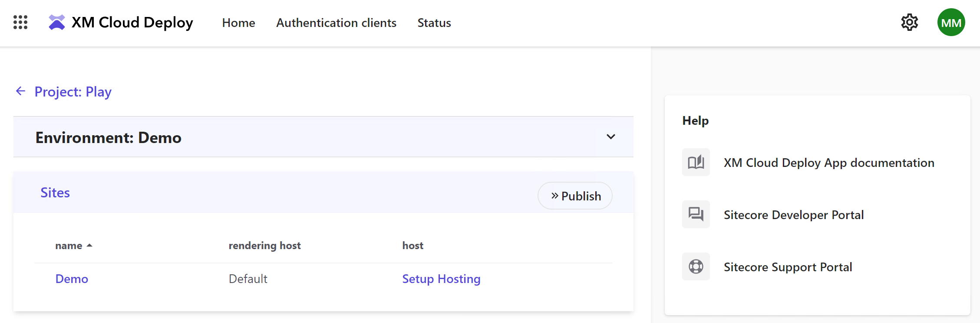
Task: Click the rendering host column header
Action: [264, 246]
